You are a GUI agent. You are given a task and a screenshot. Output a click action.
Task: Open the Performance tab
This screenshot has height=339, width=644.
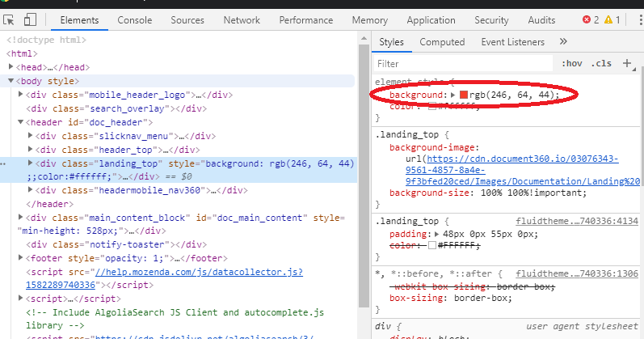point(306,20)
